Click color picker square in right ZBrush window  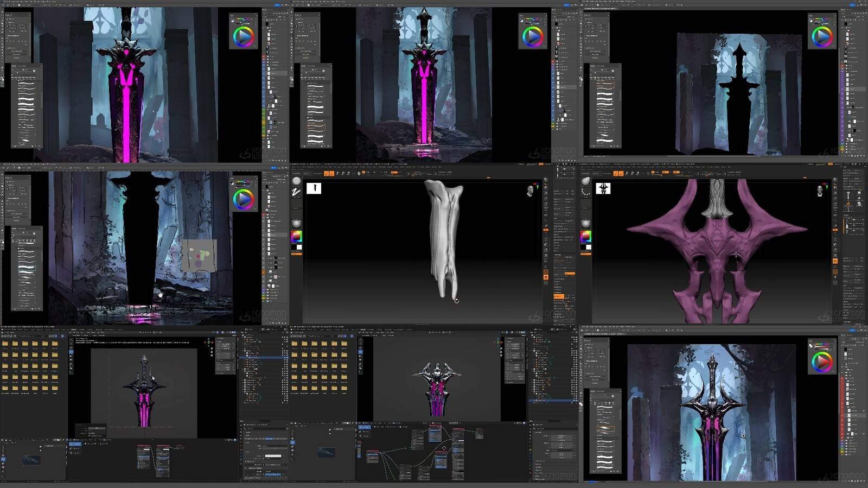click(586, 236)
